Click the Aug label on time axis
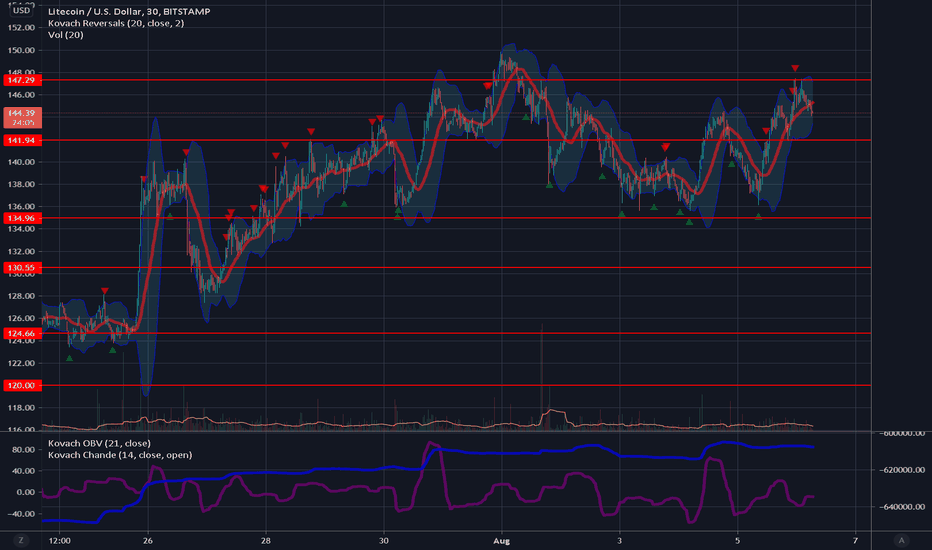 click(502, 541)
